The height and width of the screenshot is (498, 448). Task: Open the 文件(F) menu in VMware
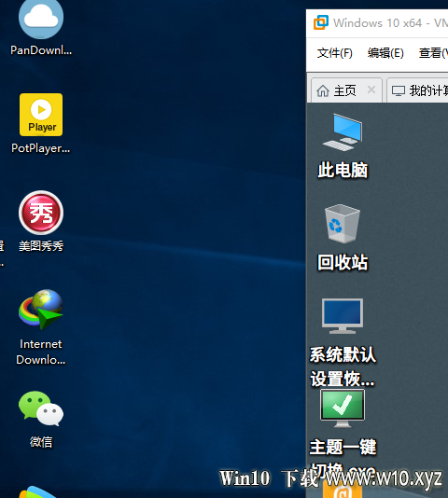pyautogui.click(x=334, y=53)
